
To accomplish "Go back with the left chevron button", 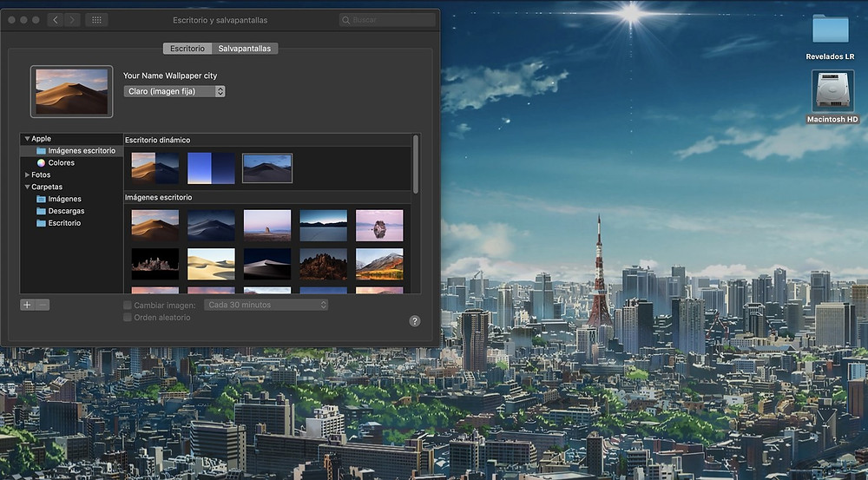I will point(56,20).
